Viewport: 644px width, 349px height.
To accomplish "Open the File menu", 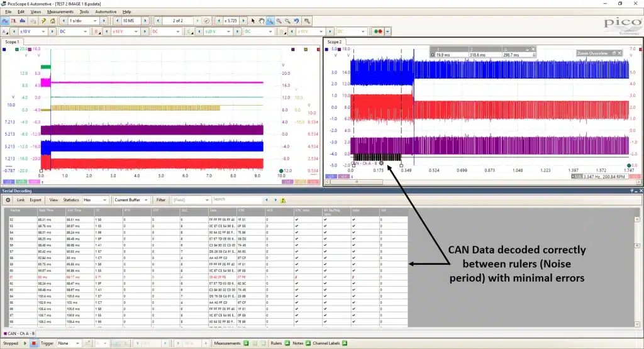I will tap(8, 12).
